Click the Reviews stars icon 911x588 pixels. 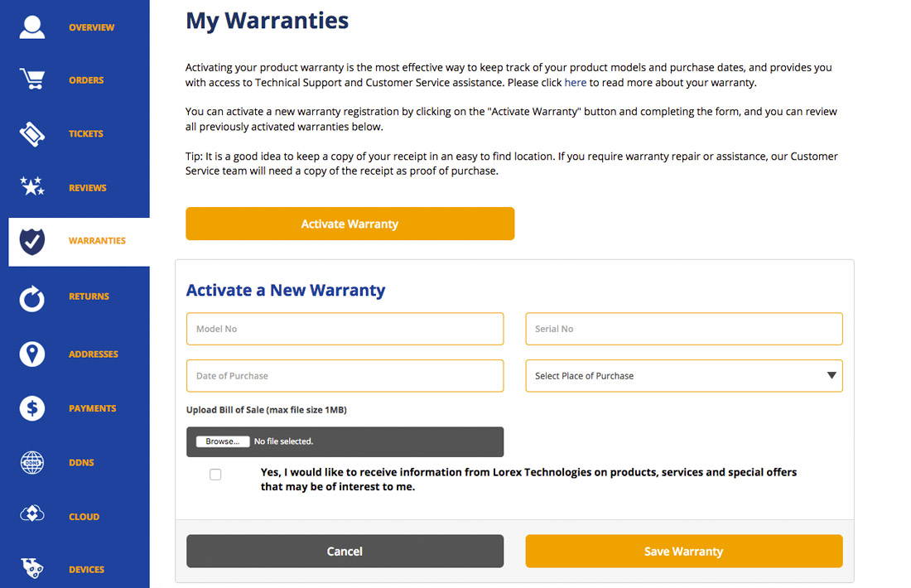pyautogui.click(x=32, y=186)
